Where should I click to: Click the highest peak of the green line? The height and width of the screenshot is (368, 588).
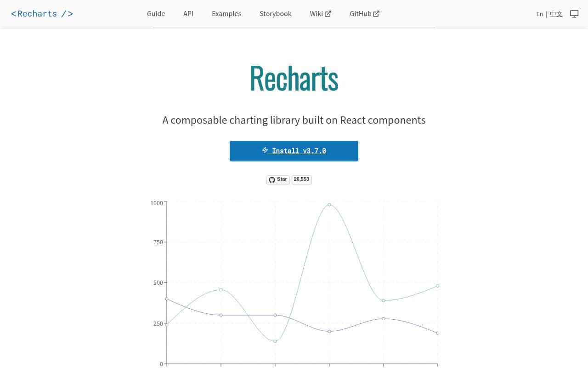pyautogui.click(x=329, y=205)
